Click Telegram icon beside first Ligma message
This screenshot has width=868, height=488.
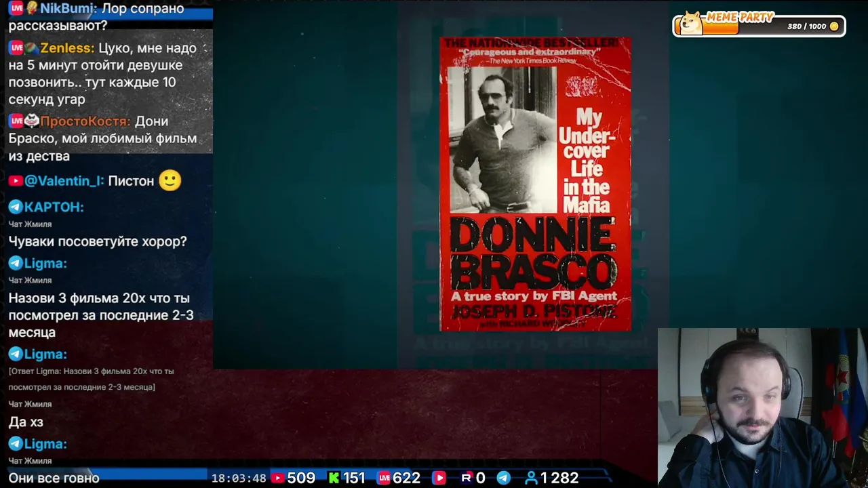click(x=16, y=263)
